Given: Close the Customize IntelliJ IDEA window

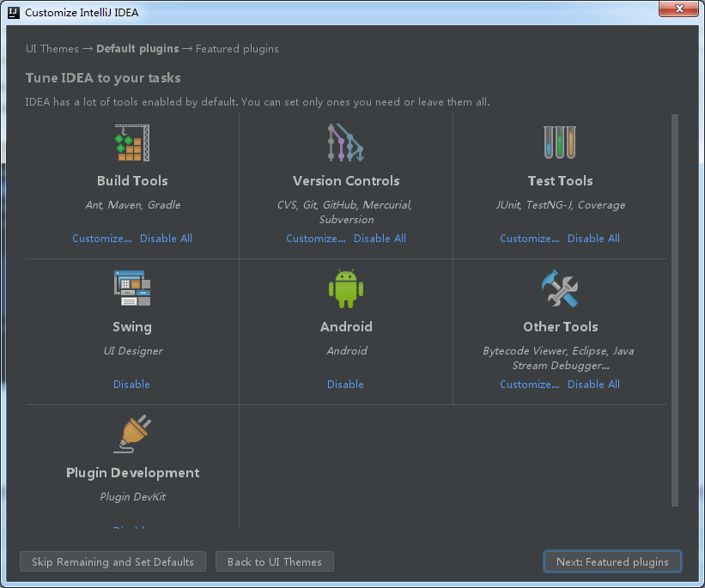Looking at the screenshot, I should [x=679, y=9].
